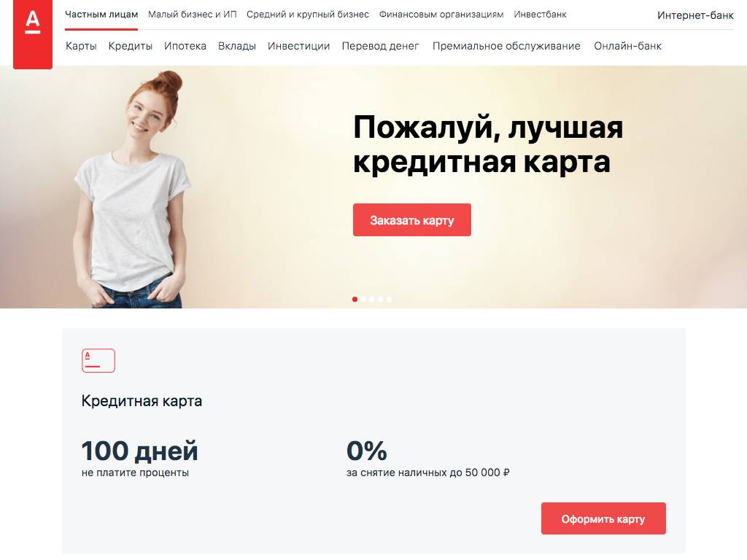Open the Карты menu

(81, 46)
